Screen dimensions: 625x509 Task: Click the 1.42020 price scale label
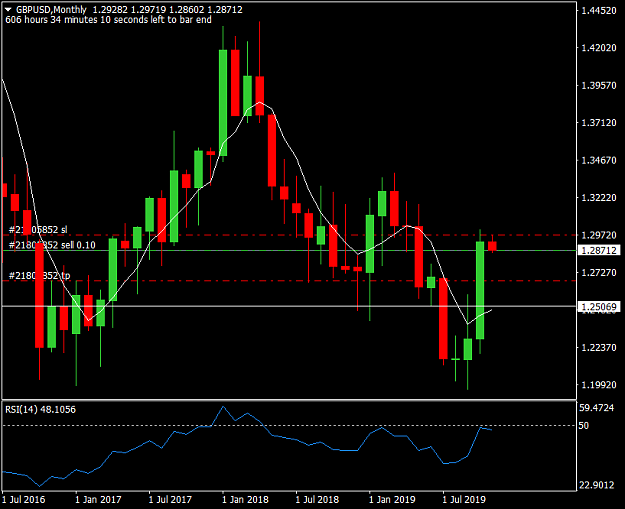coord(599,48)
